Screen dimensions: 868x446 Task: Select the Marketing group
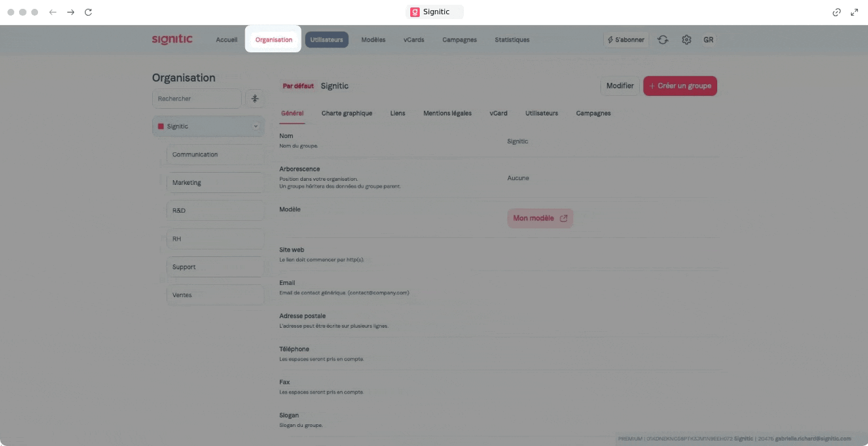[x=215, y=183]
